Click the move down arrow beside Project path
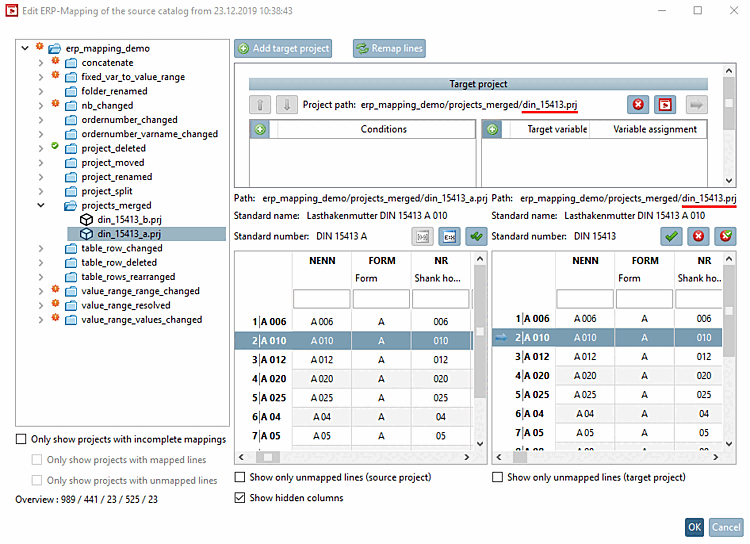The height and width of the screenshot is (544, 750). (286, 104)
